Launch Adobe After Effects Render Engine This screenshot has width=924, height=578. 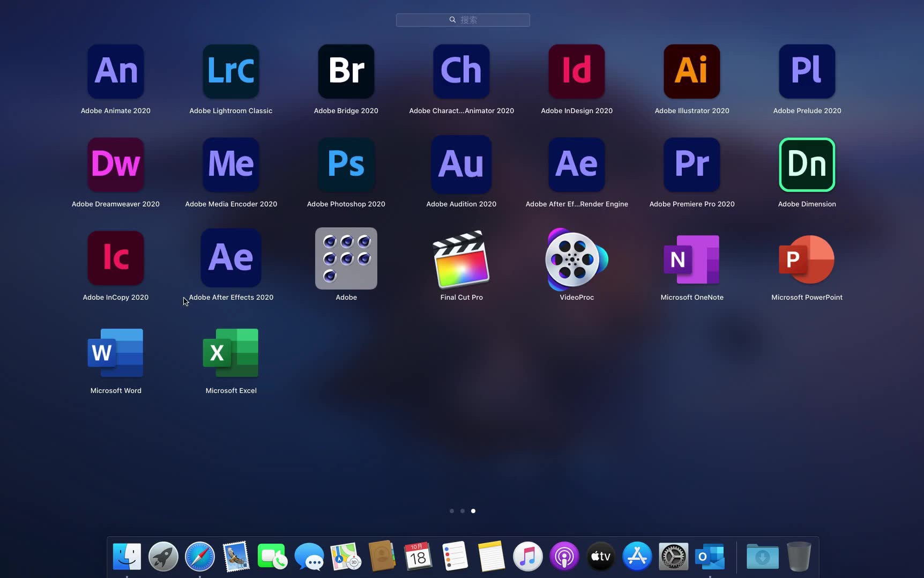pyautogui.click(x=577, y=165)
